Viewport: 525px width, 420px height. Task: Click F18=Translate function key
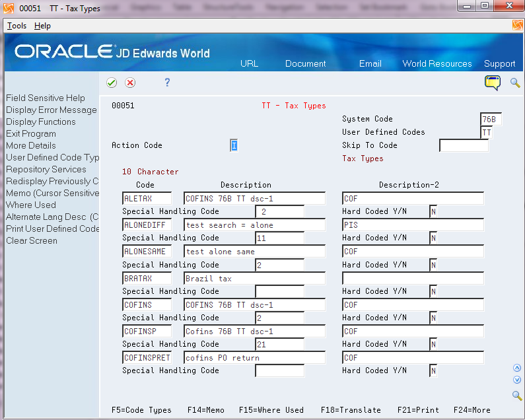tap(351, 410)
